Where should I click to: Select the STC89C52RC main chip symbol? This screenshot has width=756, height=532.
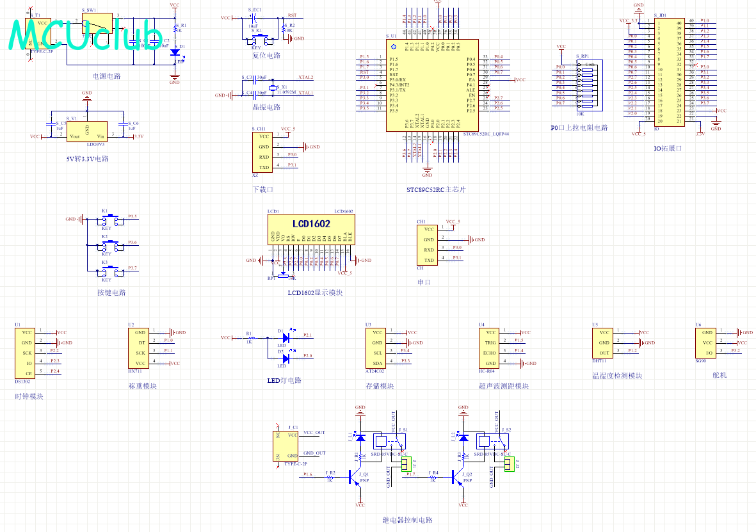click(433, 85)
